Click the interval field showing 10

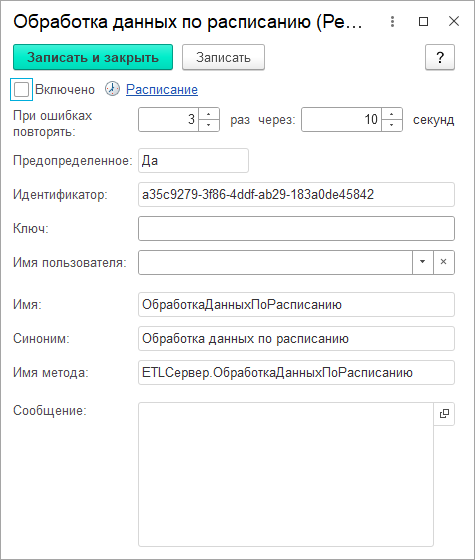point(342,120)
